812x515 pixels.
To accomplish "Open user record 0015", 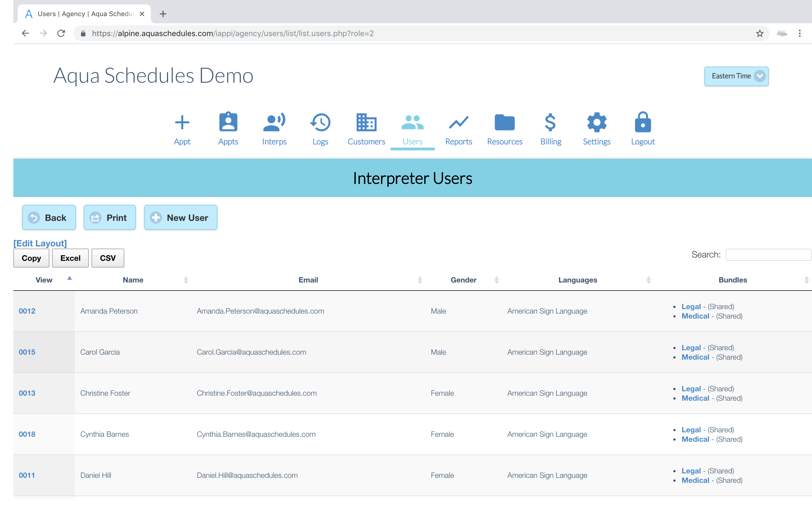I will point(27,352).
